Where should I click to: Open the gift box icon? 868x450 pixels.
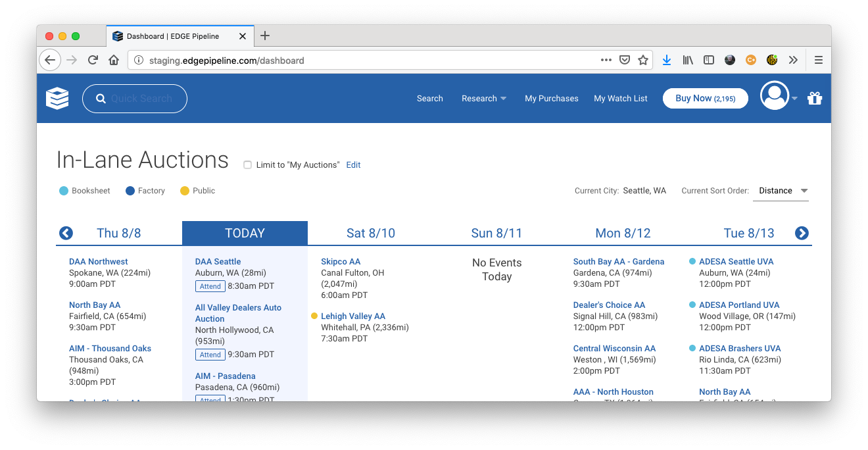pyautogui.click(x=815, y=99)
